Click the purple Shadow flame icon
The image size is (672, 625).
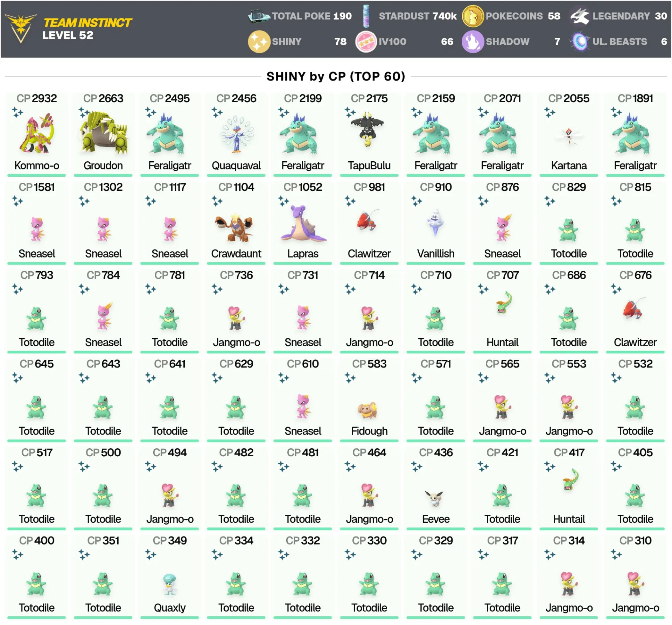pos(472,42)
